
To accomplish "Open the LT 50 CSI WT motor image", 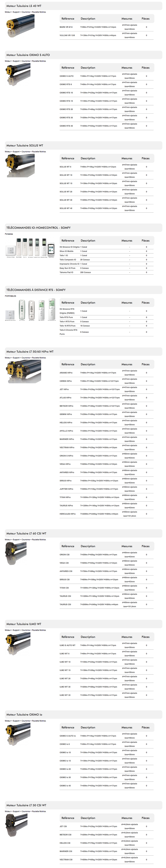I will point(16,825).
